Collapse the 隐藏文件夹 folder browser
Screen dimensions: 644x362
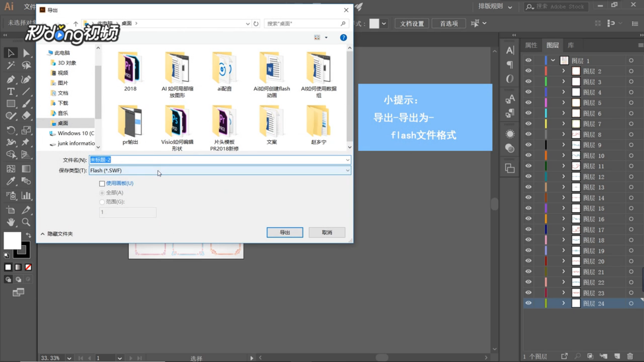[x=56, y=234]
